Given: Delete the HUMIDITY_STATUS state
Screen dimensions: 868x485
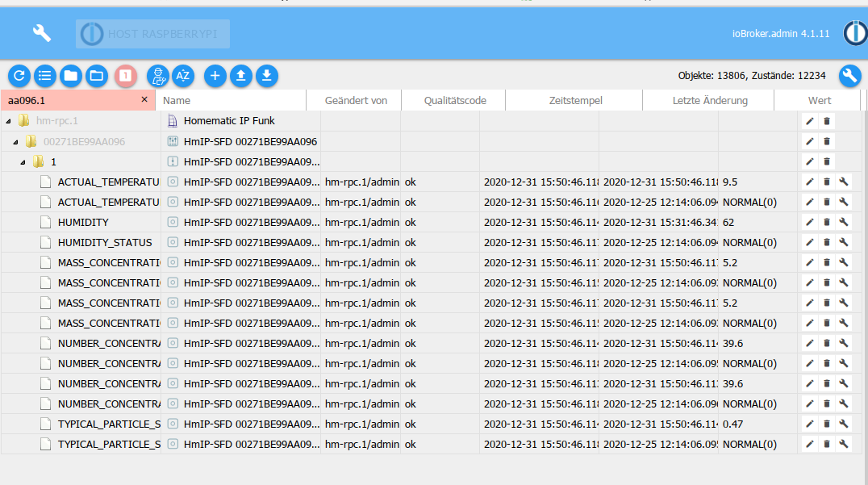Looking at the screenshot, I should [827, 242].
